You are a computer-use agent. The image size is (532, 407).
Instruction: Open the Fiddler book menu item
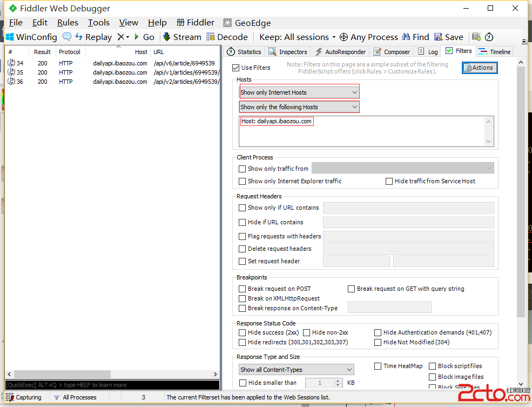pos(196,23)
